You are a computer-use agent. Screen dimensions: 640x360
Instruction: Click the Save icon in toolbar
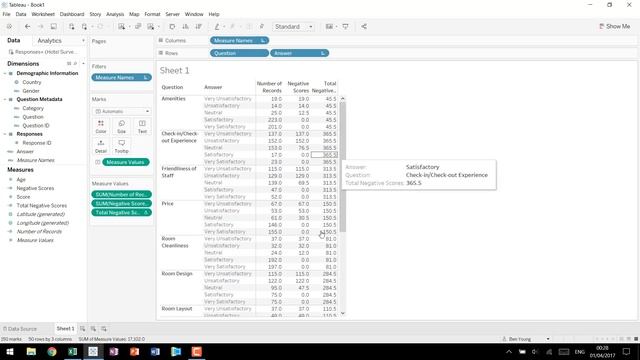[x=53, y=27]
